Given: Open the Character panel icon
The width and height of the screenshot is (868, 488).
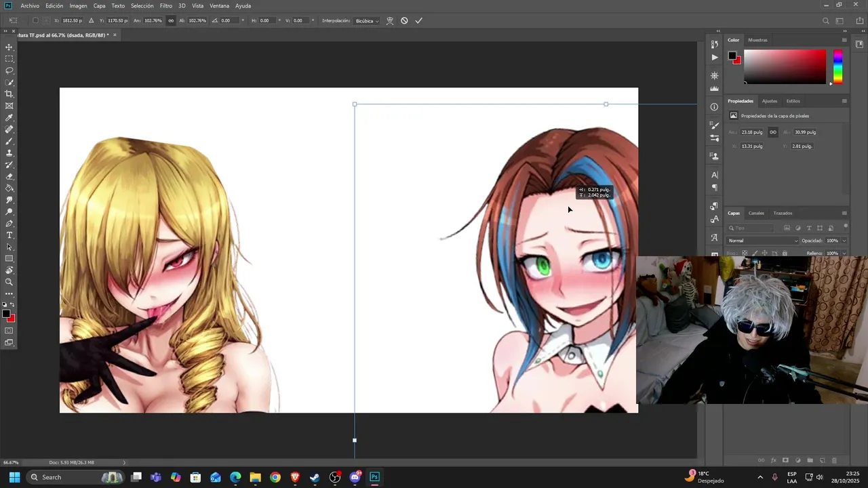Looking at the screenshot, I should pyautogui.click(x=714, y=175).
